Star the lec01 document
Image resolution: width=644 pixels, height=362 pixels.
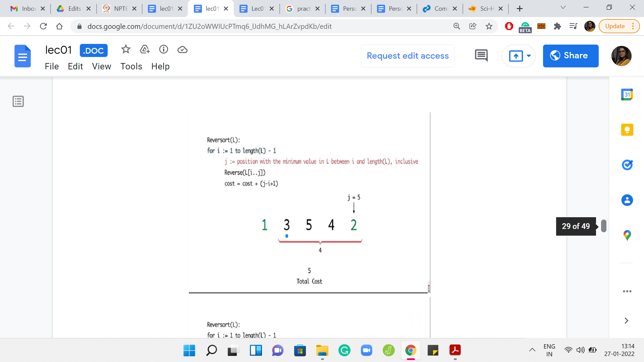(126, 50)
